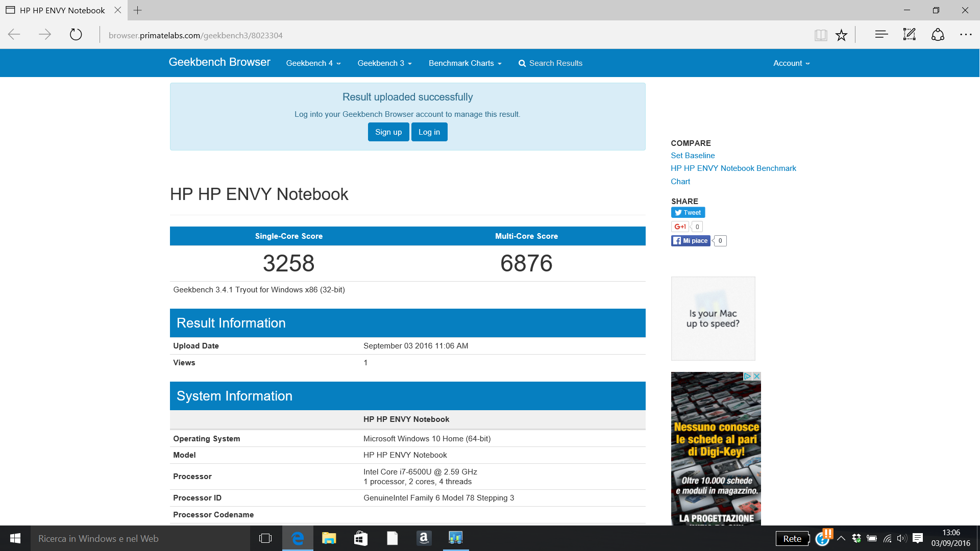Open the clock showing 13:06
This screenshot has width=980, height=551.
(x=951, y=538)
